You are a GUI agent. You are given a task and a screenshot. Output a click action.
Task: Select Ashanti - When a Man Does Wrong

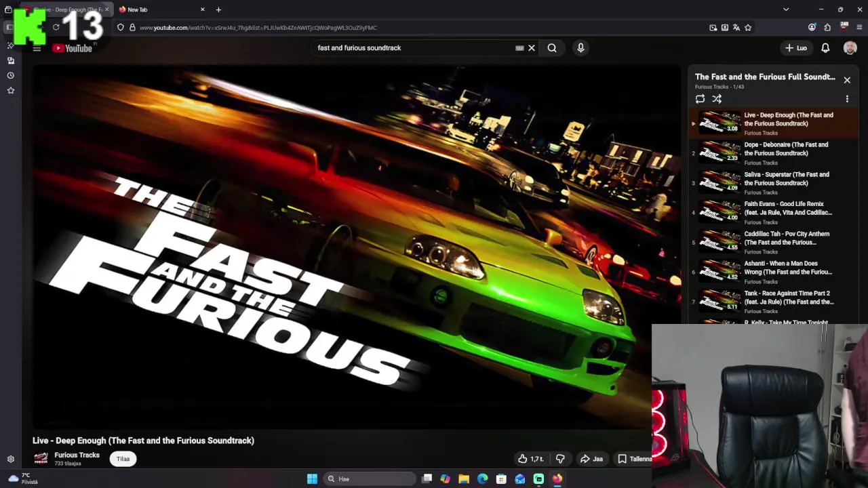[773, 272]
